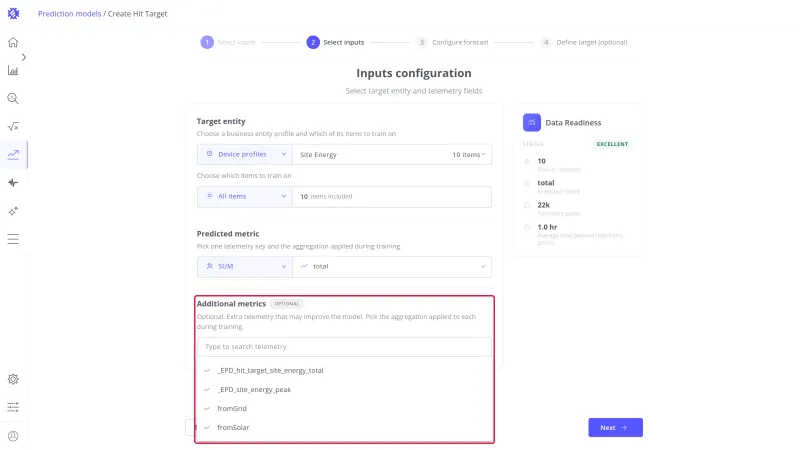Expand the 10 items chevron
Viewport: 800px width, 450px height.
[x=483, y=154]
